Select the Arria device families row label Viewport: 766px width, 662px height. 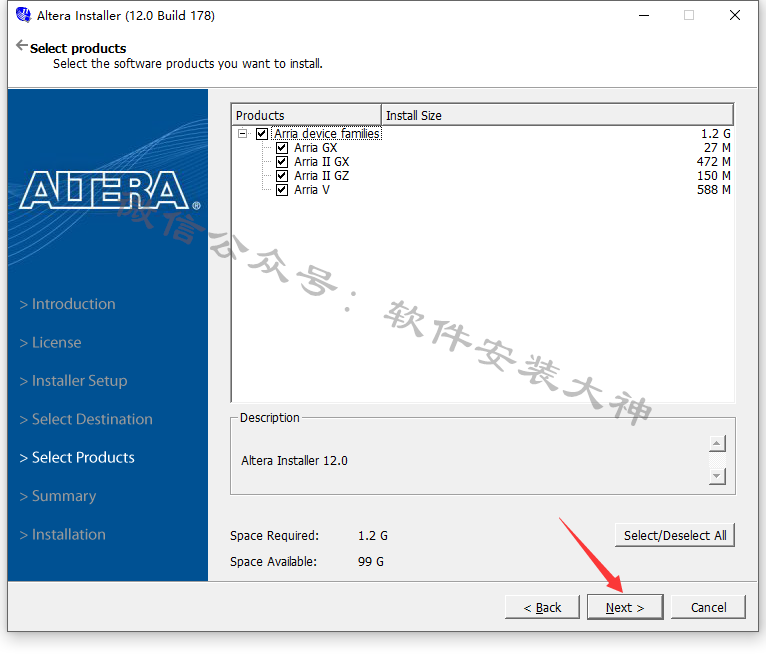(327, 133)
